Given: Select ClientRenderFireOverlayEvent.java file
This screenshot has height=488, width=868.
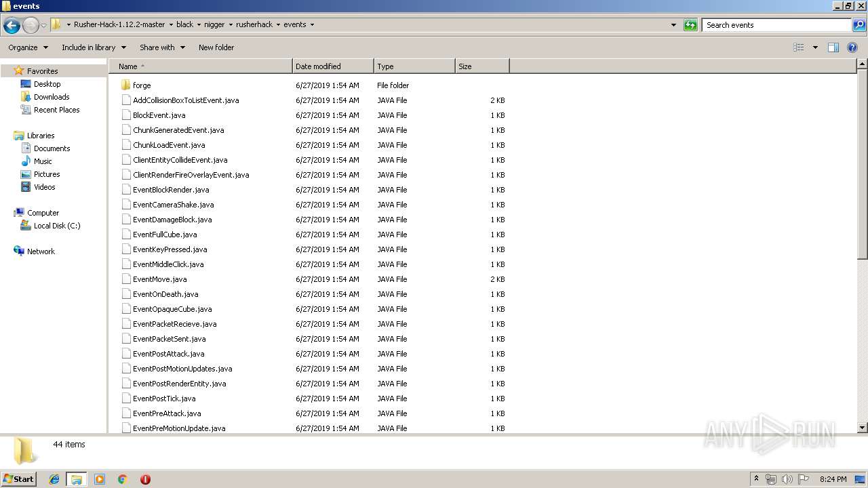Looking at the screenshot, I should click(x=191, y=175).
